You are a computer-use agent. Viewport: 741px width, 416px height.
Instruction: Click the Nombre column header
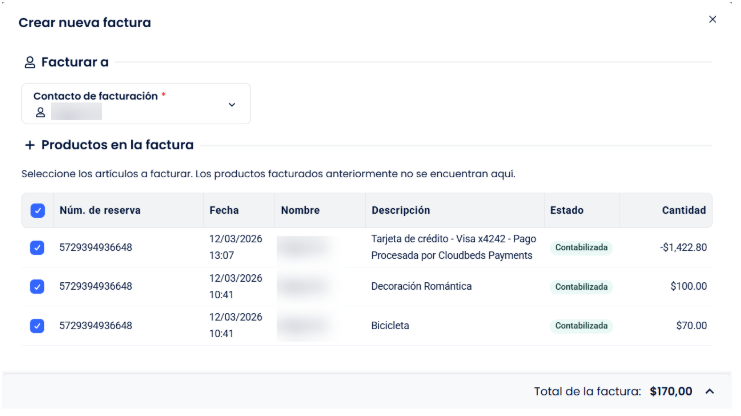coord(300,211)
